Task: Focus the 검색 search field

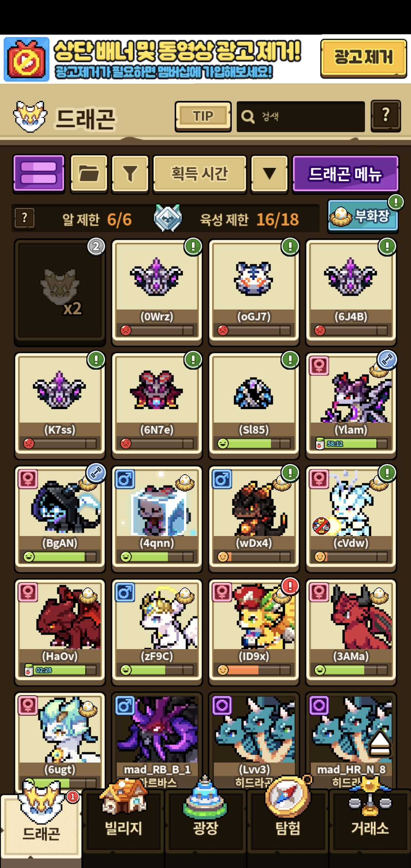Action: coord(301,116)
